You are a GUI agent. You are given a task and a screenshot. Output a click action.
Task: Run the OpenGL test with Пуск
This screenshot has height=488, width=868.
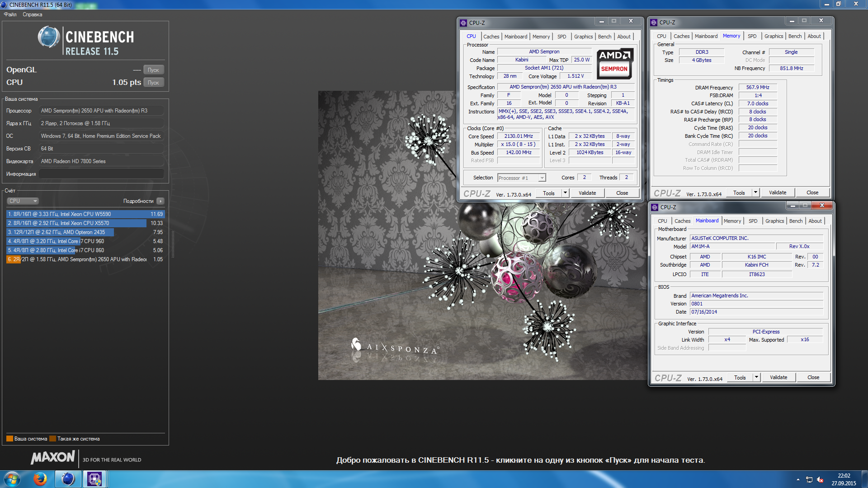point(154,70)
